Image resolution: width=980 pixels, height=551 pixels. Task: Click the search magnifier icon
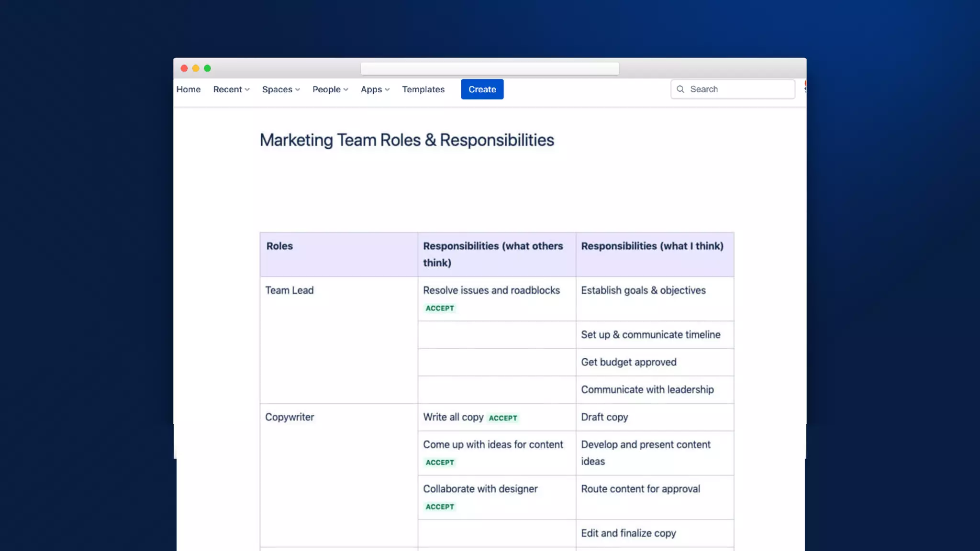(680, 89)
